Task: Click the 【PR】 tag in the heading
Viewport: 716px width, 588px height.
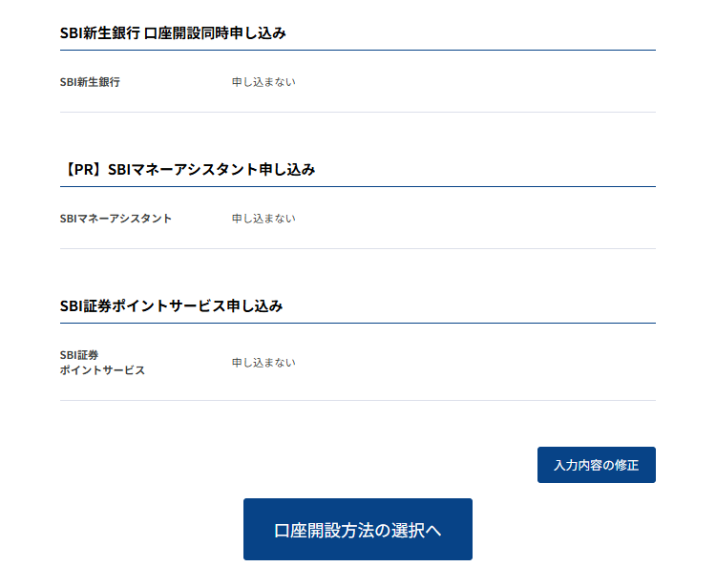Action: click(83, 170)
